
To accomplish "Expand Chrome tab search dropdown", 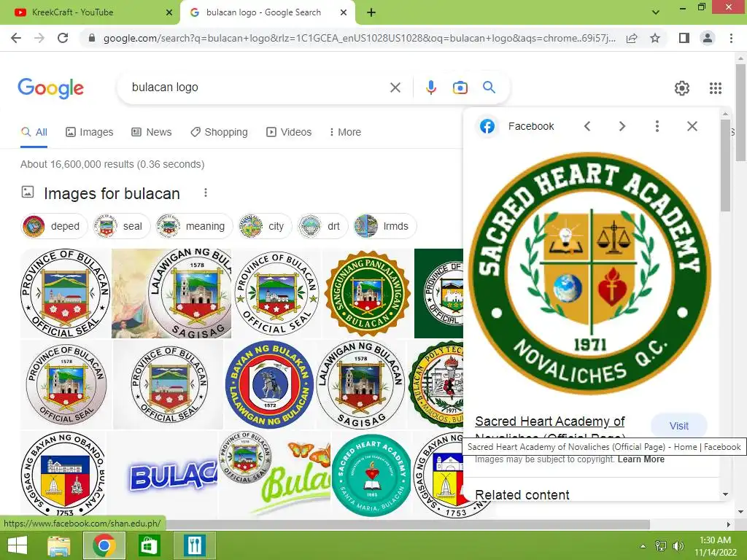I will click(656, 12).
